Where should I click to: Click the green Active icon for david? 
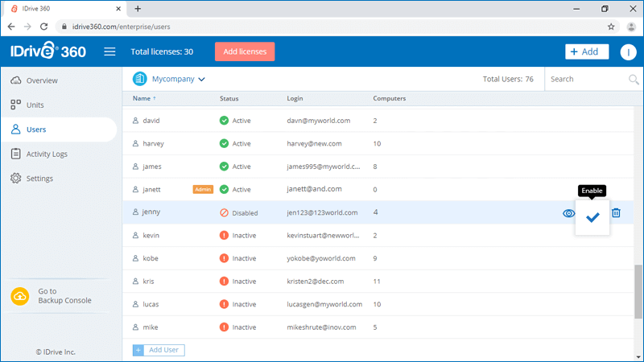click(x=224, y=120)
